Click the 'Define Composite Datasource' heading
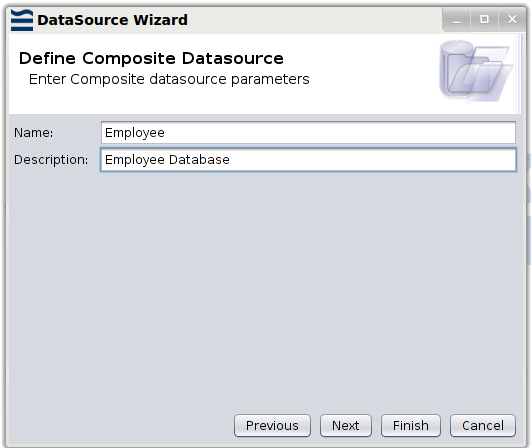This screenshot has height=448, width=531. (x=151, y=58)
